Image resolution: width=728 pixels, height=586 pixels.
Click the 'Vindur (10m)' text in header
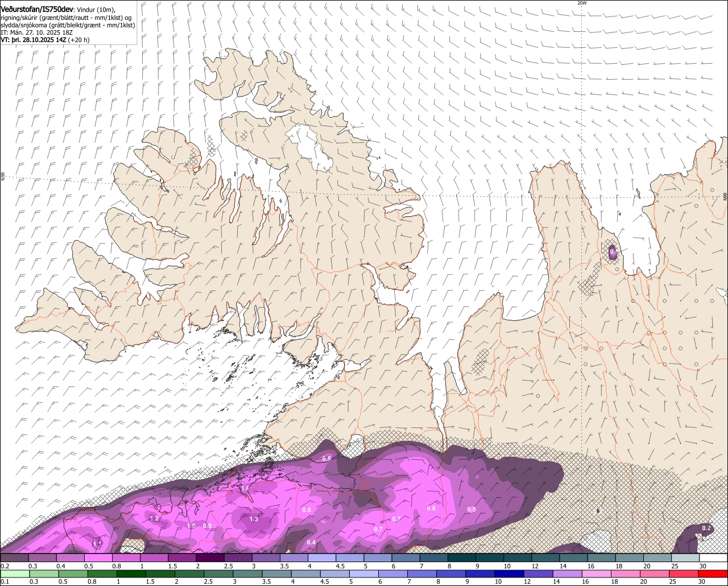96,10
